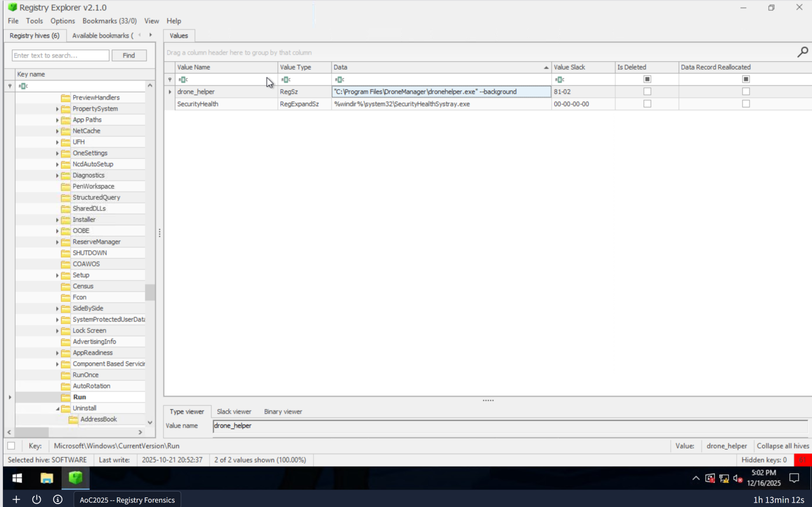Viewport: 812px width, 507px height.
Task: Toggle the Data Record Reallocated filter checkbox
Action: coord(746,79)
